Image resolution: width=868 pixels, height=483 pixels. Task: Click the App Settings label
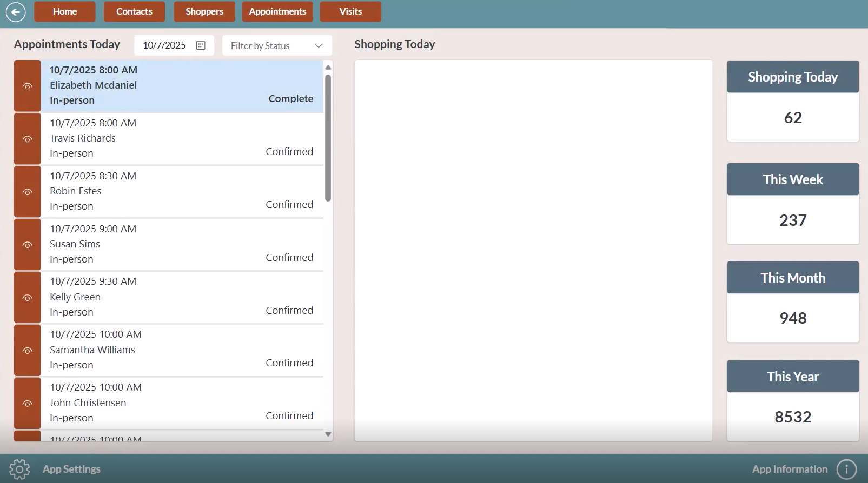(x=71, y=469)
